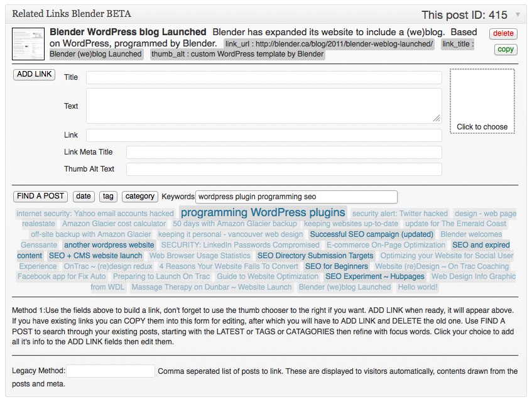The image size is (532, 404).
Task: Select 'another wordpress website' post
Action: coord(109,245)
